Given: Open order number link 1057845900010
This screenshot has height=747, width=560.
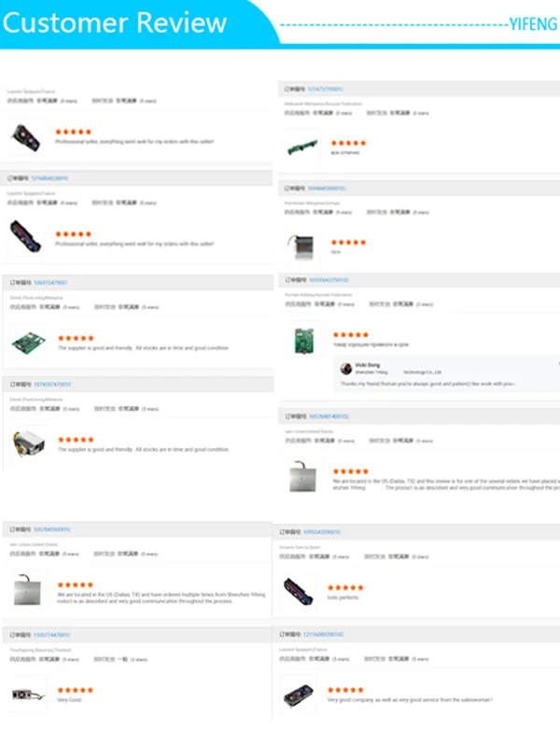Looking at the screenshot, I should coord(52,529).
